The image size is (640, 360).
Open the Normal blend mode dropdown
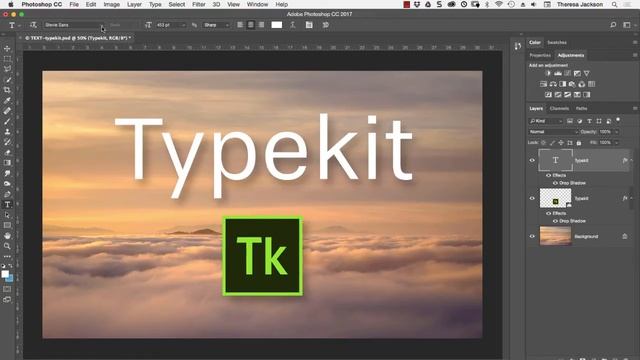point(553,132)
